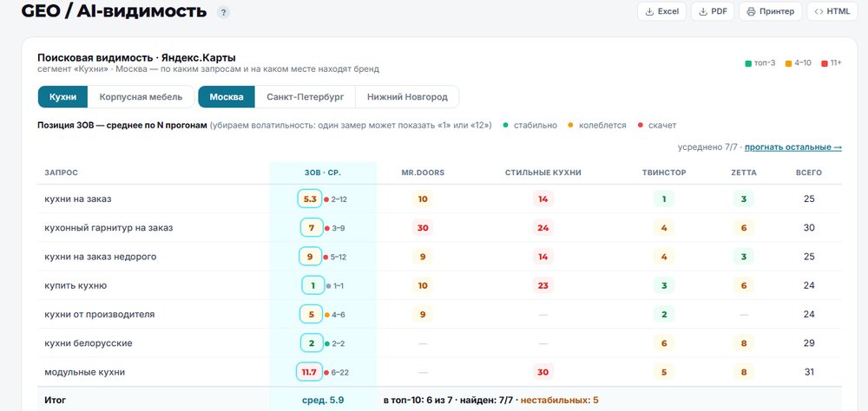Screen dimensions: 868x411
Task: Select the Кухни segment tab
Action: click(62, 97)
